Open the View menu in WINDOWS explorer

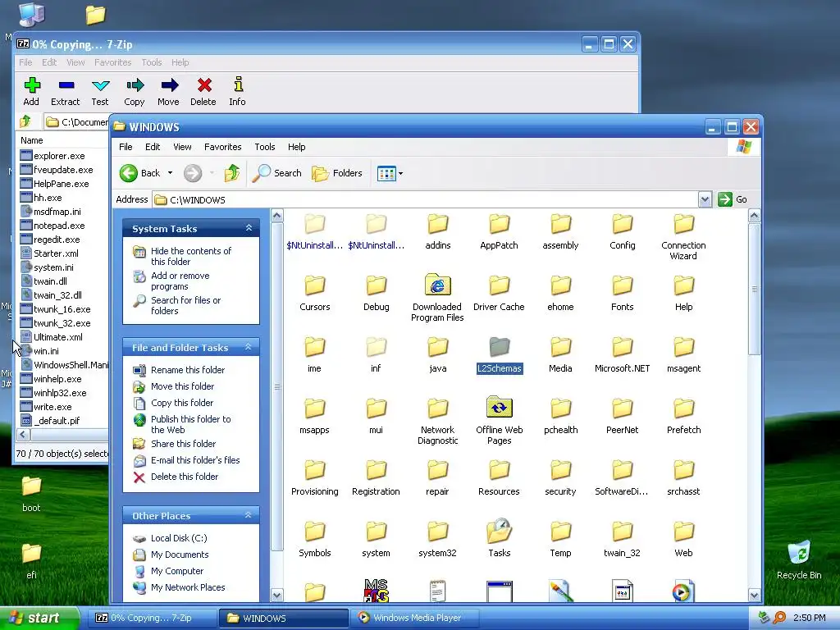[182, 147]
